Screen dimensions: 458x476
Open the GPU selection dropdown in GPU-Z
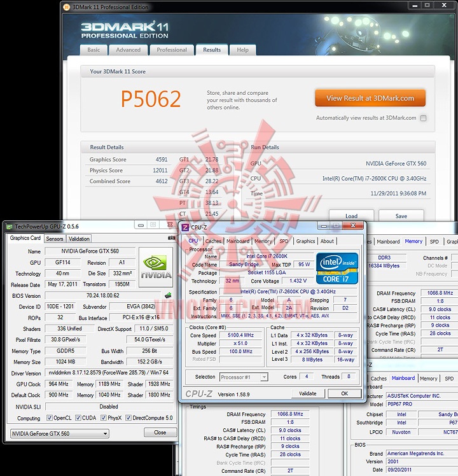tap(60, 433)
